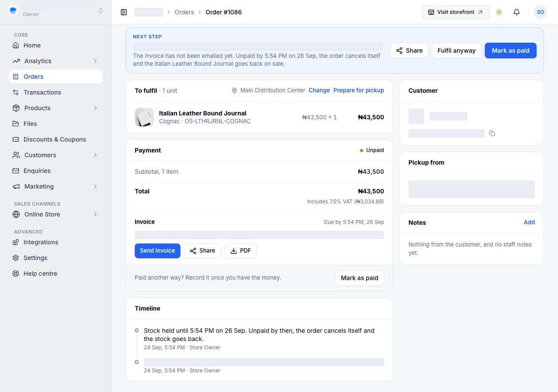
Task: Click the Files folder icon
Action: pos(16,124)
